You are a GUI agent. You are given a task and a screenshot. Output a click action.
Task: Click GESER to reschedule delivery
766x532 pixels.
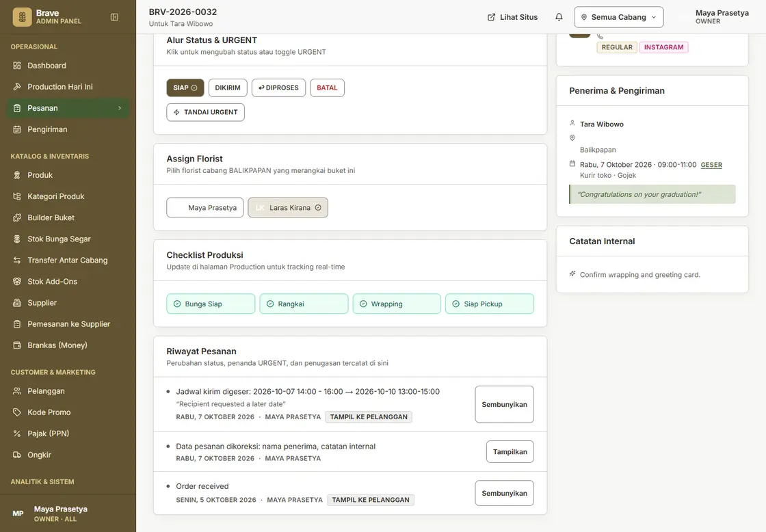pos(711,165)
